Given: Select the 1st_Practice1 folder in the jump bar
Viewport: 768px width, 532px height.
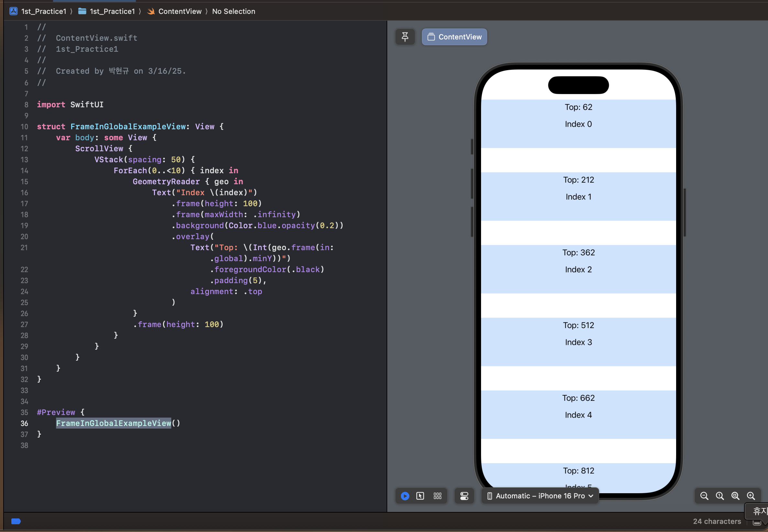Looking at the screenshot, I should pos(113,11).
